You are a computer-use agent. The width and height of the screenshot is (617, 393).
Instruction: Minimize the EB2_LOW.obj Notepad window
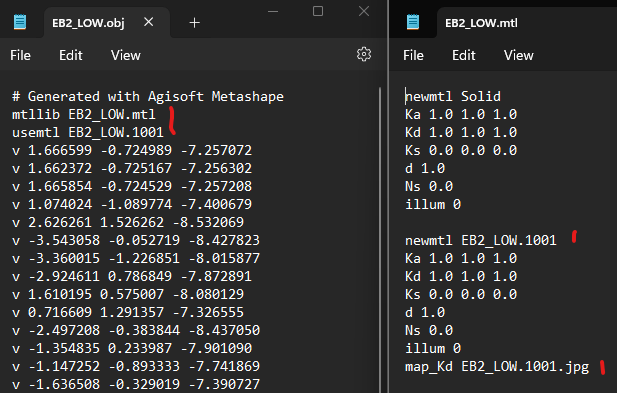click(273, 11)
